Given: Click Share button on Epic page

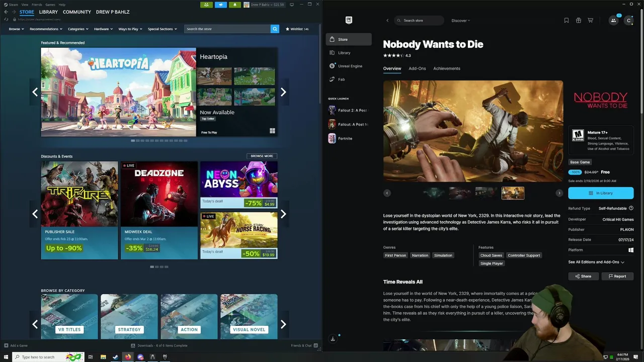Looking at the screenshot, I should click(584, 276).
